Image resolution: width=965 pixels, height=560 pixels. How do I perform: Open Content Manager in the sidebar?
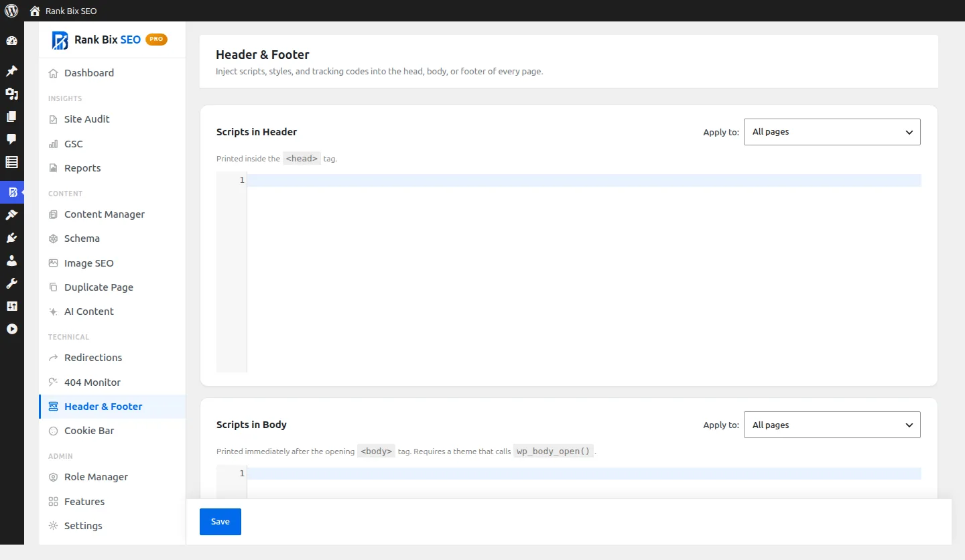[112, 214]
